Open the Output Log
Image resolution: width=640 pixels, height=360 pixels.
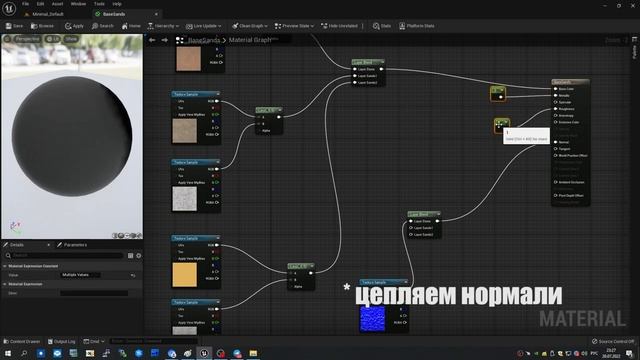(62, 341)
